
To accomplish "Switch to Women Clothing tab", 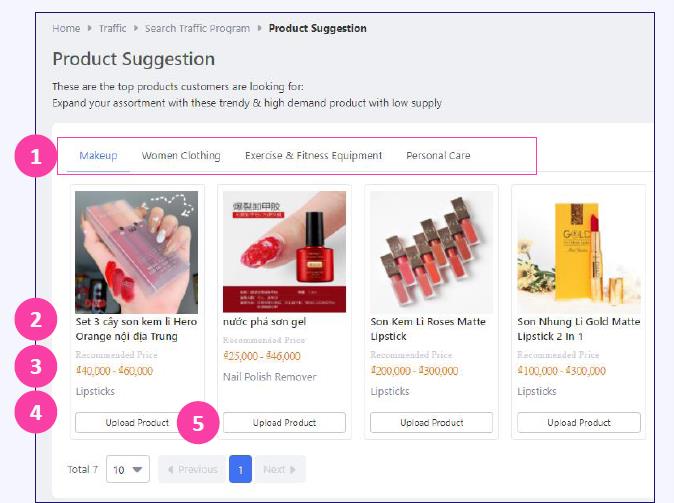I will click(181, 156).
